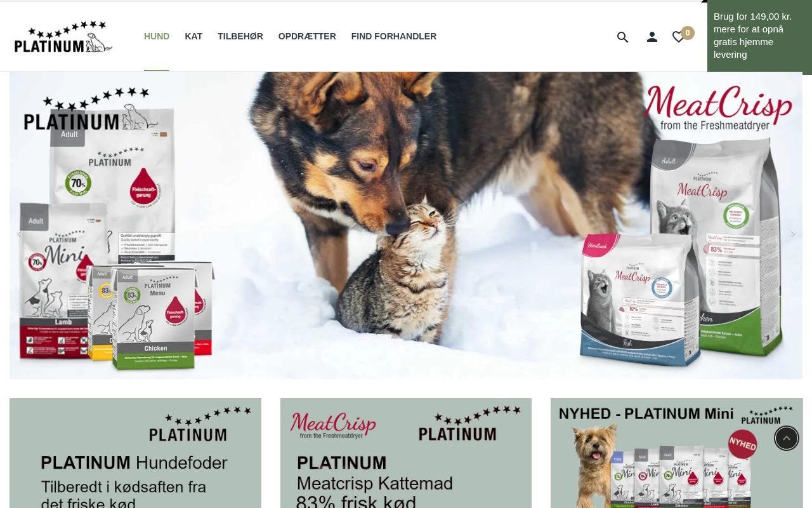Click the NYHED Platinum Mini promo tile

676,453
